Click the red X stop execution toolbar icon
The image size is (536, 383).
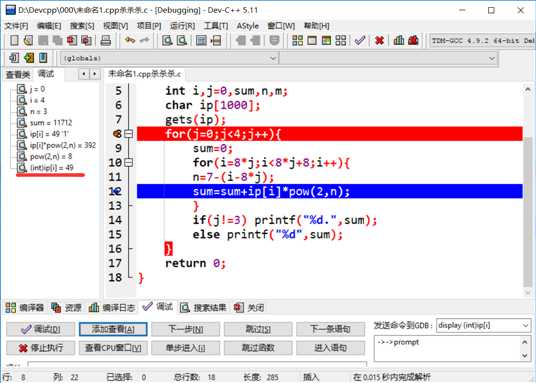379,41
